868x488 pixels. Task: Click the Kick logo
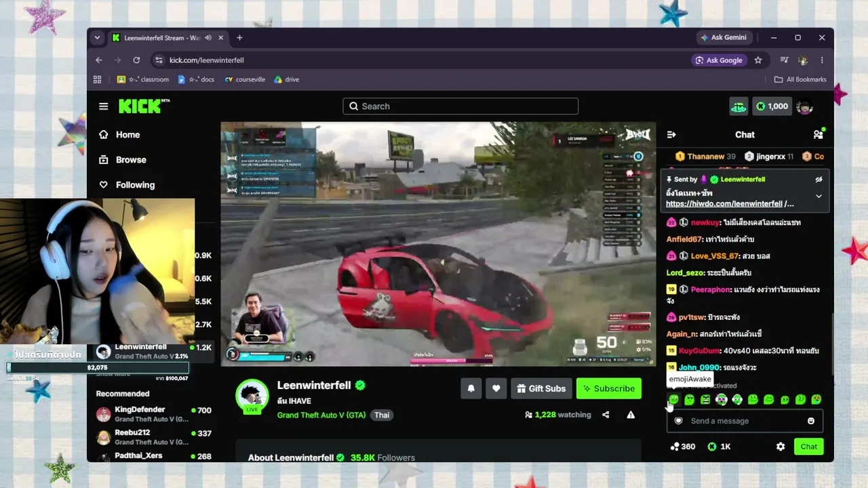144,106
